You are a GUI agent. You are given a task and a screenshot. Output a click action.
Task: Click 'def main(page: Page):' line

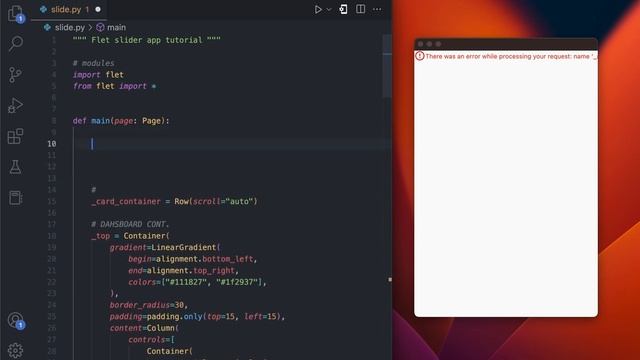(x=121, y=121)
